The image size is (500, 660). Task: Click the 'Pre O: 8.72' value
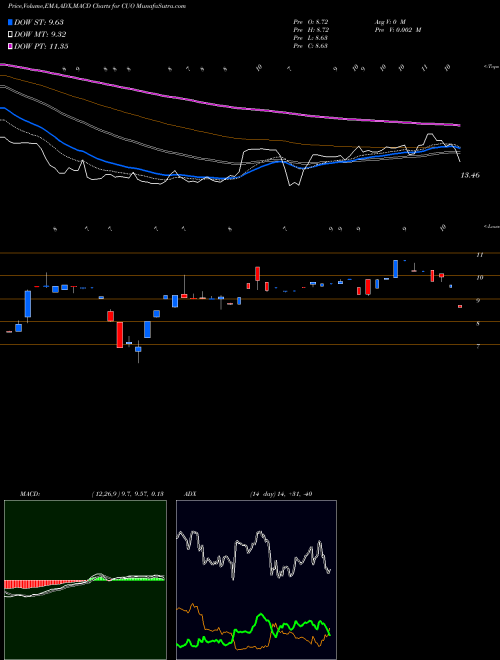311,21
